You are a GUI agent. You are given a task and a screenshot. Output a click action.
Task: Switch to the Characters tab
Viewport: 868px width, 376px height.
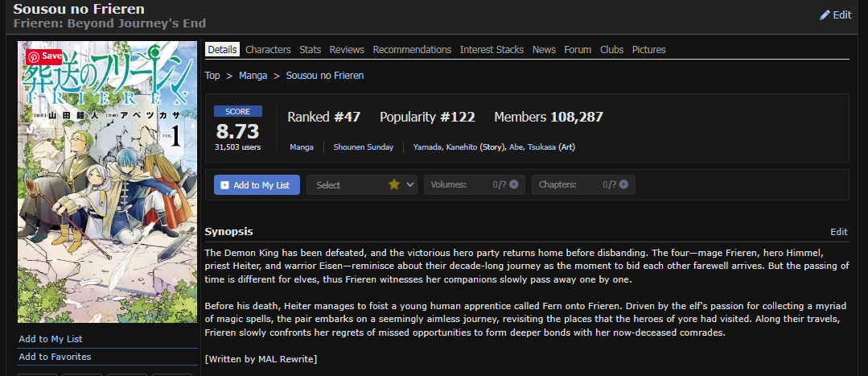(x=268, y=50)
